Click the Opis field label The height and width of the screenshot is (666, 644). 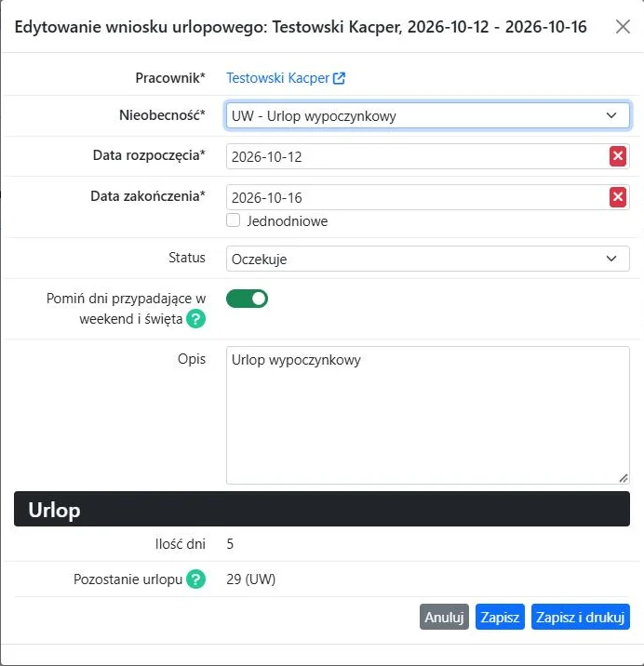[192, 359]
